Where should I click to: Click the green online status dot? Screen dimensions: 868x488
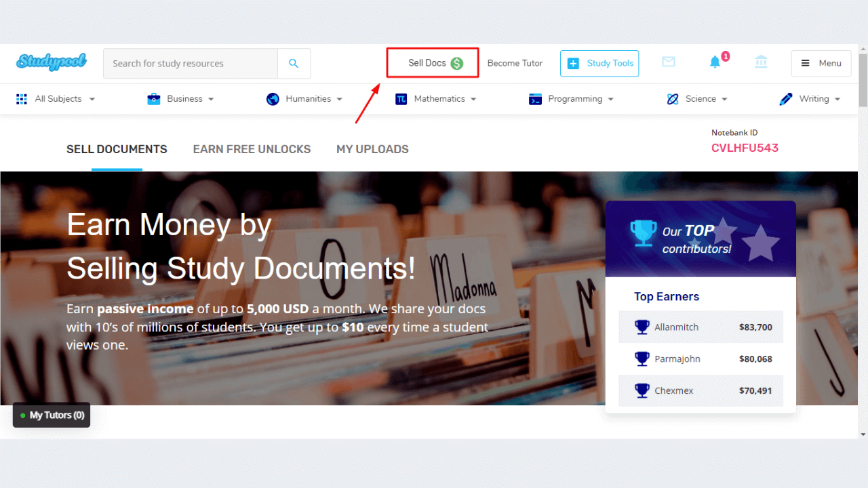[x=23, y=415]
